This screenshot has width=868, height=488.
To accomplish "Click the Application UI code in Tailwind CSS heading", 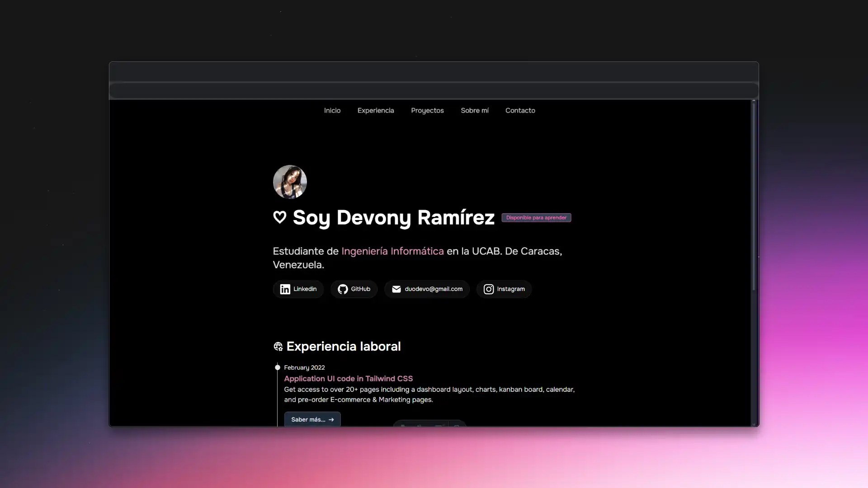I will tap(348, 379).
